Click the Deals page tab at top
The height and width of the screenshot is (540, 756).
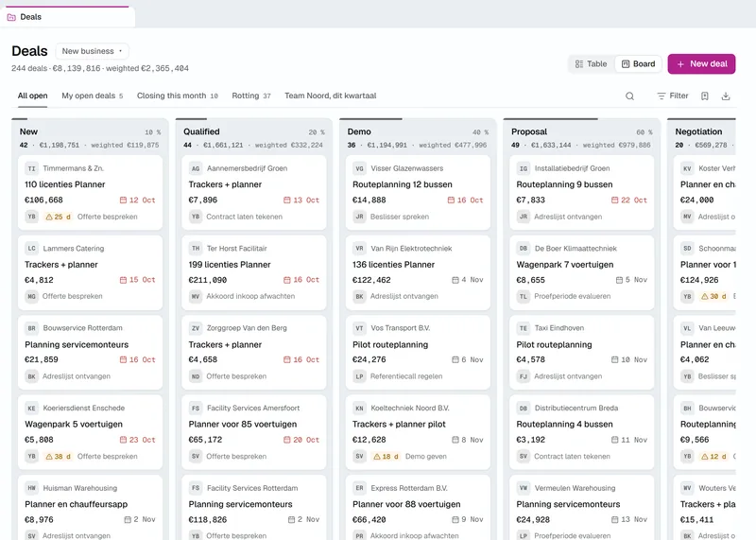pos(67,17)
